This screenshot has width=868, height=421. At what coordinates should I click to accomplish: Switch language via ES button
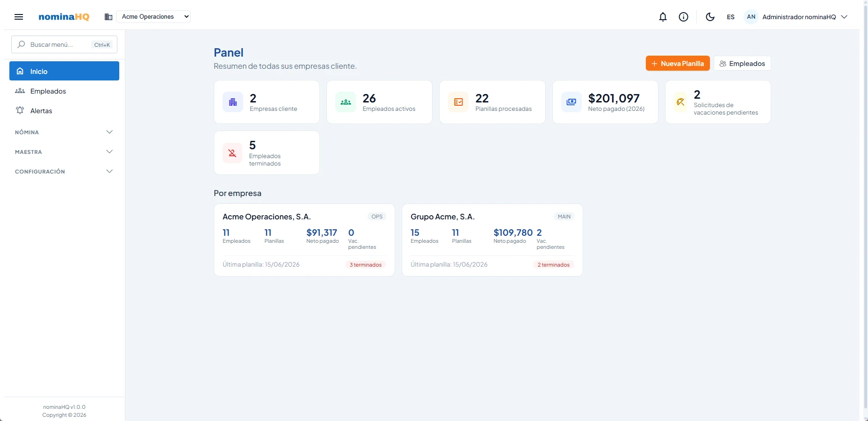point(731,17)
